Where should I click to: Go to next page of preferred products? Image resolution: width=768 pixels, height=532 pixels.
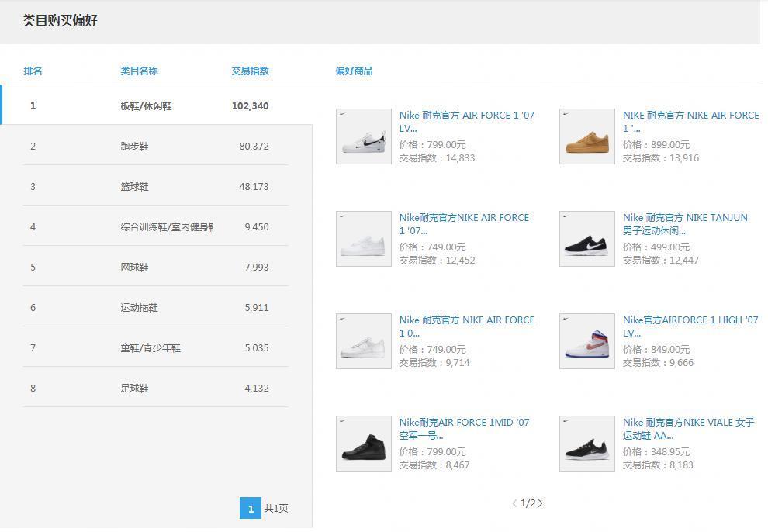click(541, 503)
